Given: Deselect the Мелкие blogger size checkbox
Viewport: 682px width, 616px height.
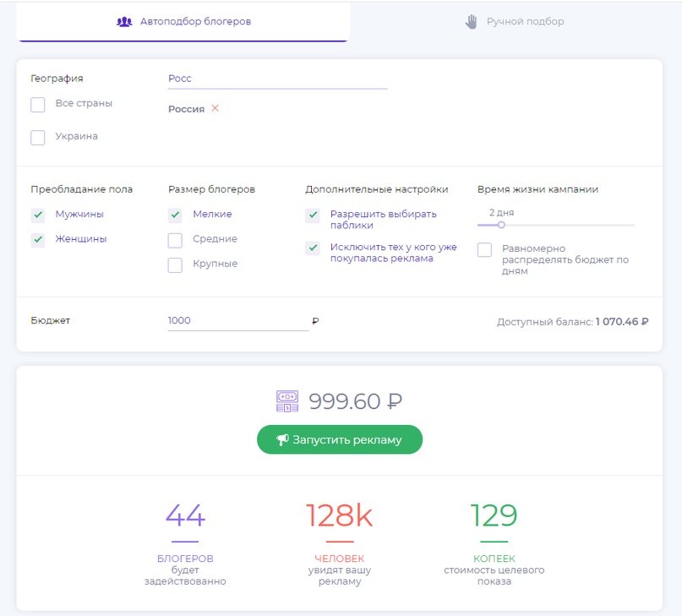Looking at the screenshot, I should tap(175, 215).
